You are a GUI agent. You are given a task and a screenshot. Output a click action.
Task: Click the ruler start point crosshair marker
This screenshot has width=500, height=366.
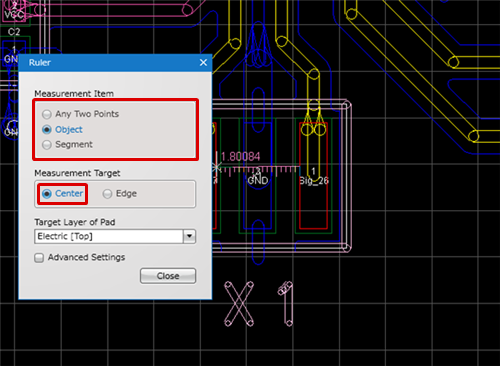pos(216,168)
